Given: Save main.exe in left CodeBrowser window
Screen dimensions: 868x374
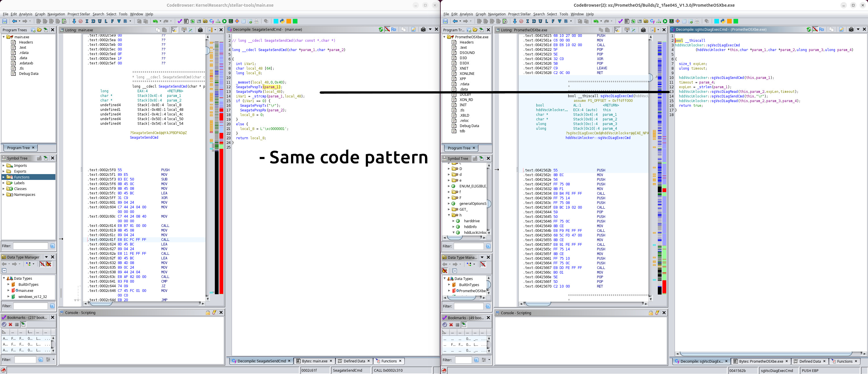Looking at the screenshot, I should [x=5, y=21].
